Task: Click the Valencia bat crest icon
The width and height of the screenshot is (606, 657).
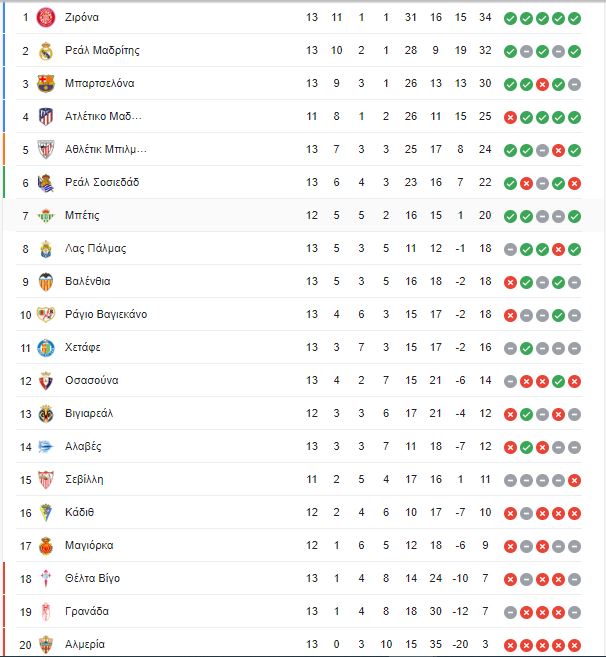Action: 46,282
